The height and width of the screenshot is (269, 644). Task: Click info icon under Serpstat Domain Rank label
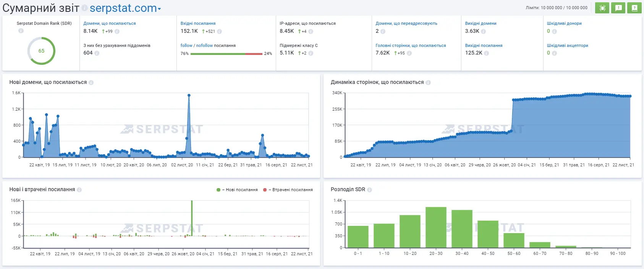21,31
